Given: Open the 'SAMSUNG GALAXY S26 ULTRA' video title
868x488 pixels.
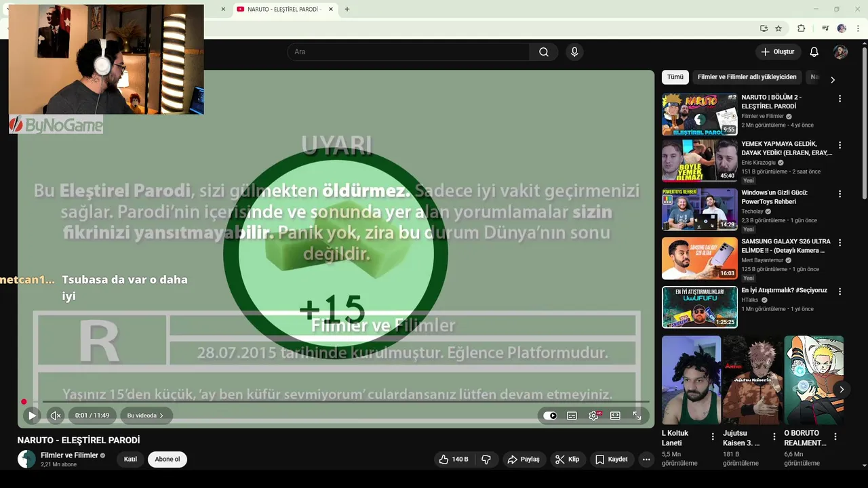Looking at the screenshot, I should click(786, 246).
